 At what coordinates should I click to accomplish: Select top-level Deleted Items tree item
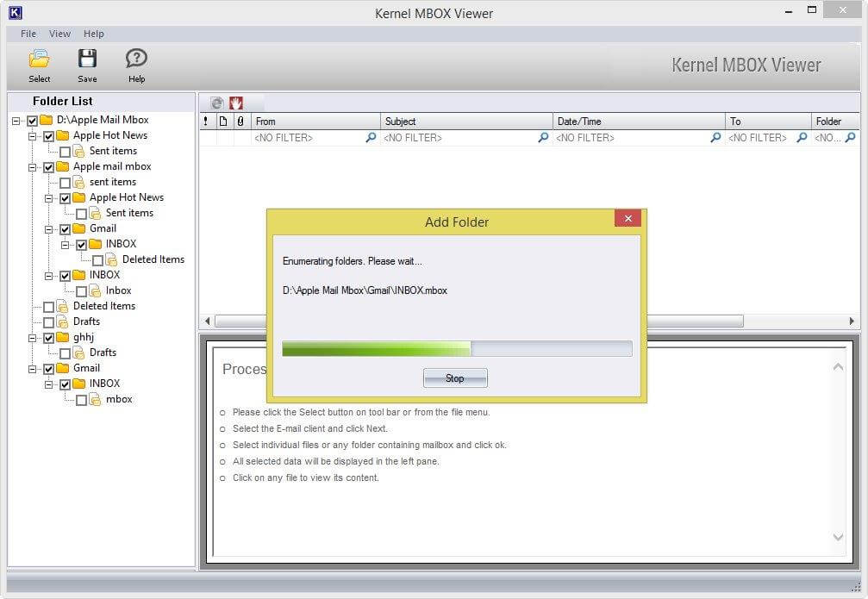[104, 306]
